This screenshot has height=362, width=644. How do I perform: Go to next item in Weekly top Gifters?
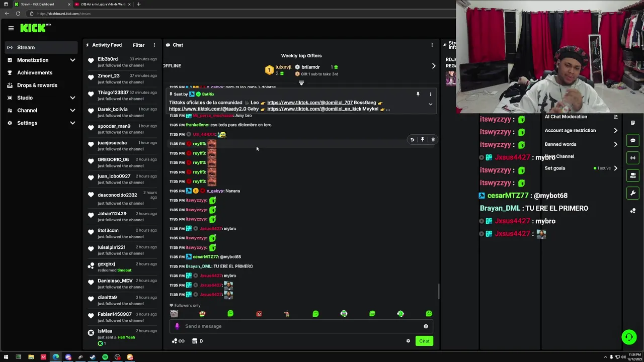434,66
